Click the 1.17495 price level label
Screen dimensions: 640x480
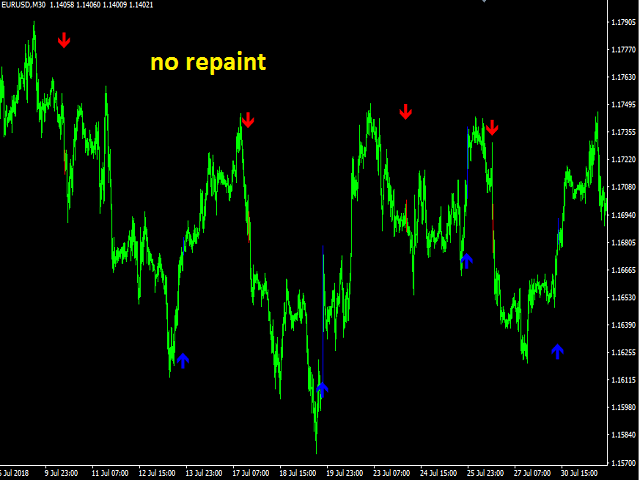[x=624, y=104]
